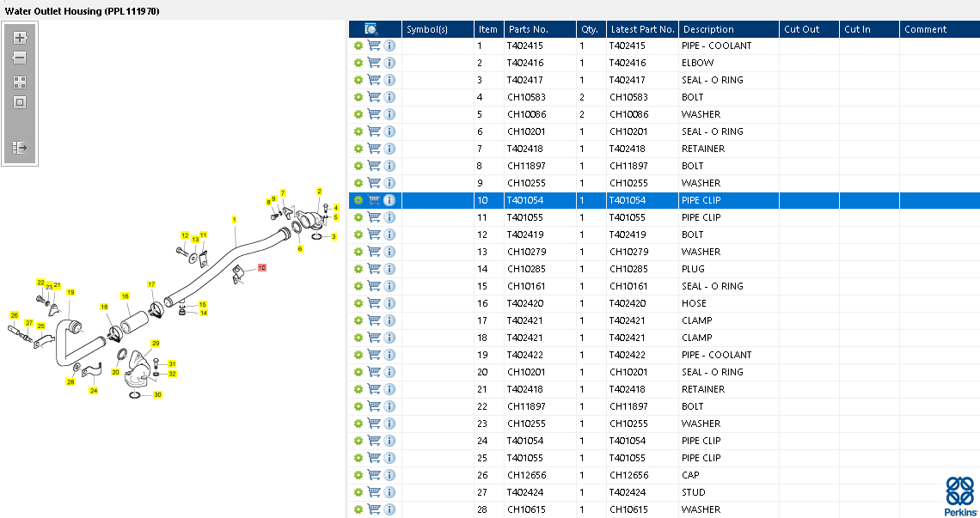
Task: Click info icon on highlighted item 10 row
Action: tap(389, 200)
